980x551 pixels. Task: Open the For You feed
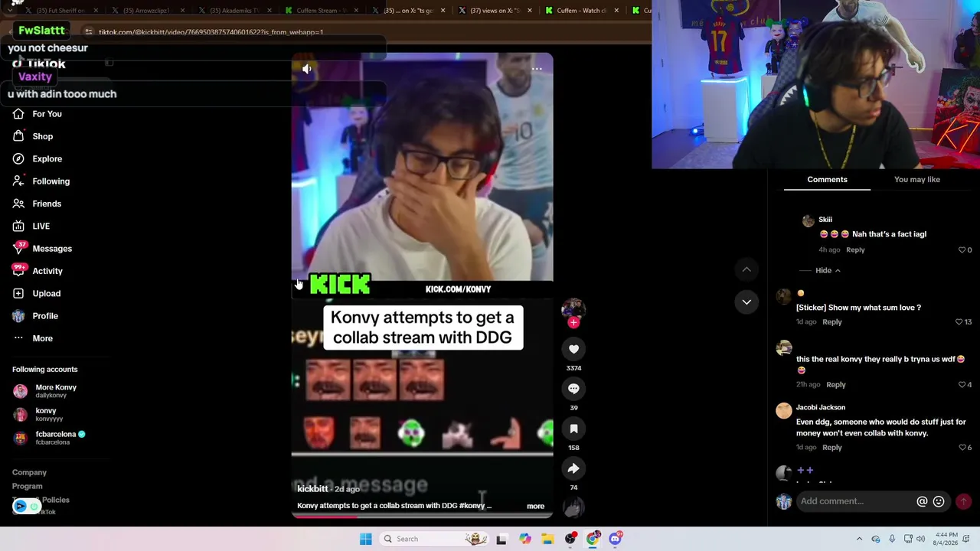click(38, 114)
